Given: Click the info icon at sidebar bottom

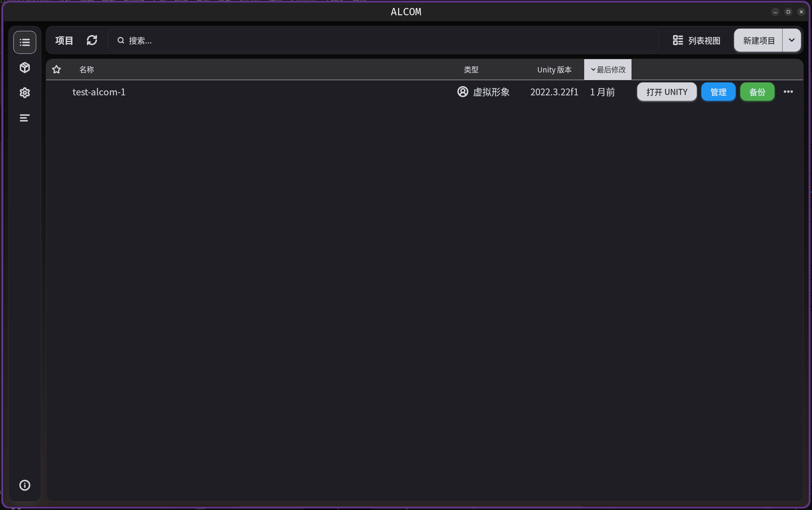Looking at the screenshot, I should pyautogui.click(x=25, y=485).
